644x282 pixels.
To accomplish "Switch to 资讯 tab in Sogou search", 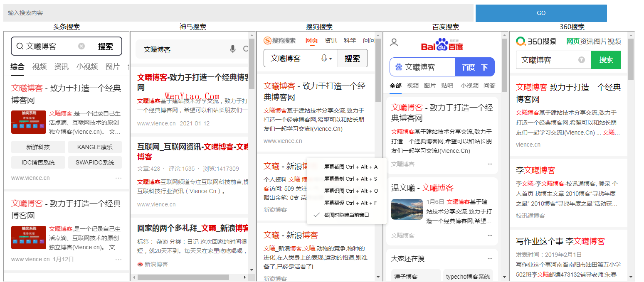I will (331, 40).
